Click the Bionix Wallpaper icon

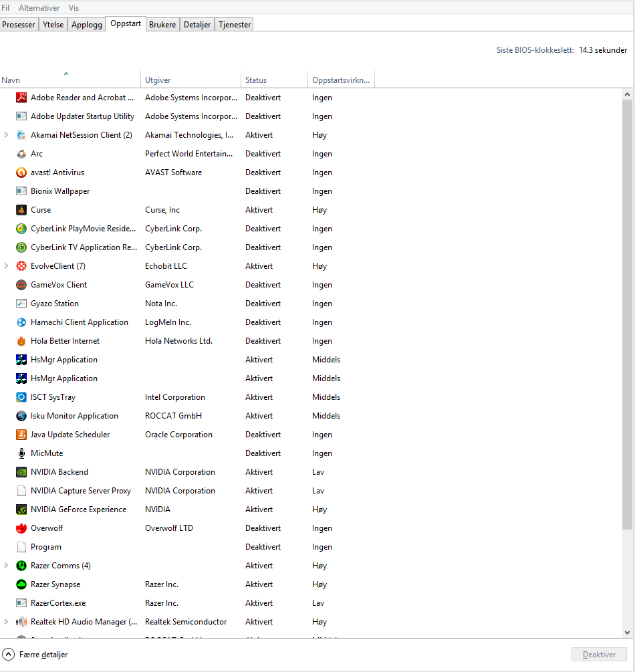click(21, 191)
